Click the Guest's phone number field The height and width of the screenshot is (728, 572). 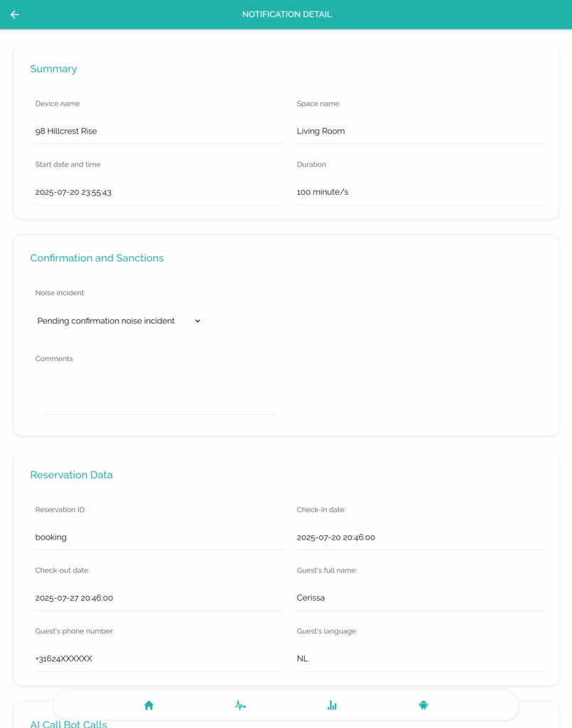click(159, 659)
